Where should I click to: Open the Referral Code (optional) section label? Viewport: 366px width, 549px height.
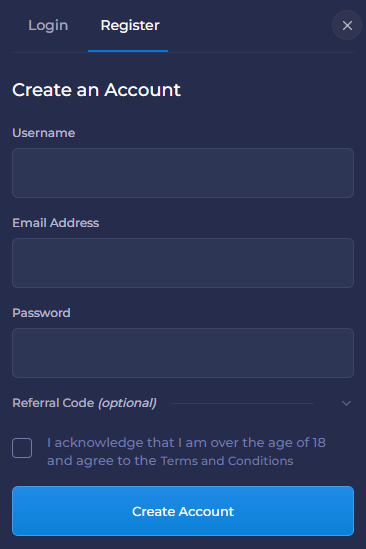pyautogui.click(x=84, y=403)
